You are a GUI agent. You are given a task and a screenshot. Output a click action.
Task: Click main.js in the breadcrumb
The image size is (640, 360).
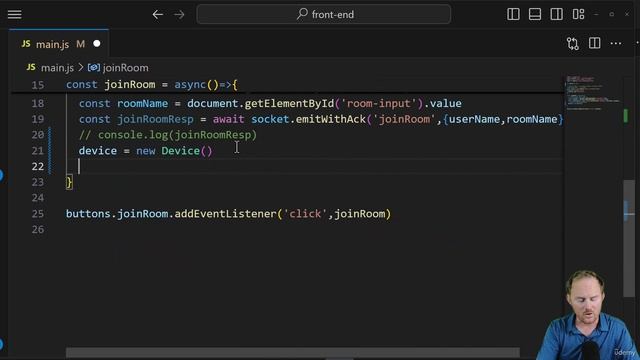coord(57,68)
